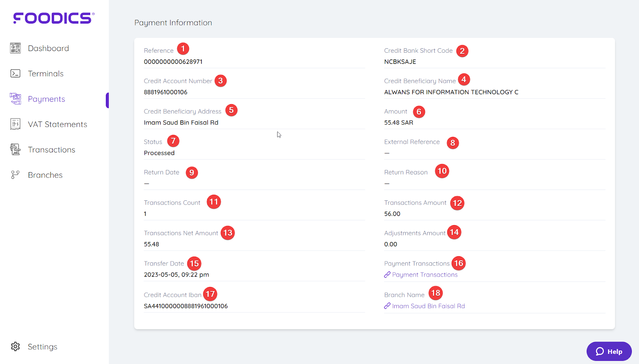Follow the Payment Transactions link
The width and height of the screenshot is (639, 364).
pos(425,275)
